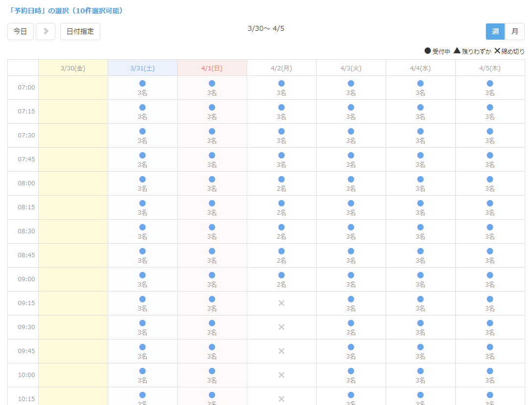
Task: Select the 4/4 08:45 available slot
Action: point(420,255)
